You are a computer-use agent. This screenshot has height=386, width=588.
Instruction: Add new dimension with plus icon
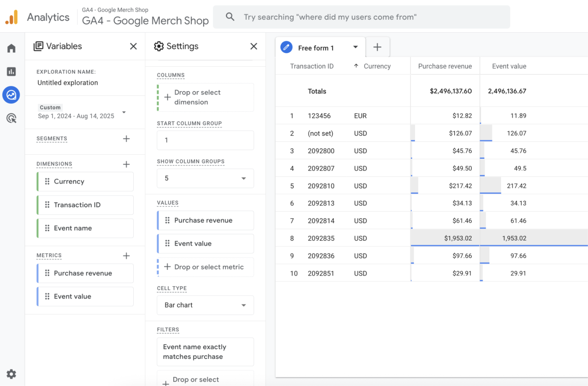[126, 164]
